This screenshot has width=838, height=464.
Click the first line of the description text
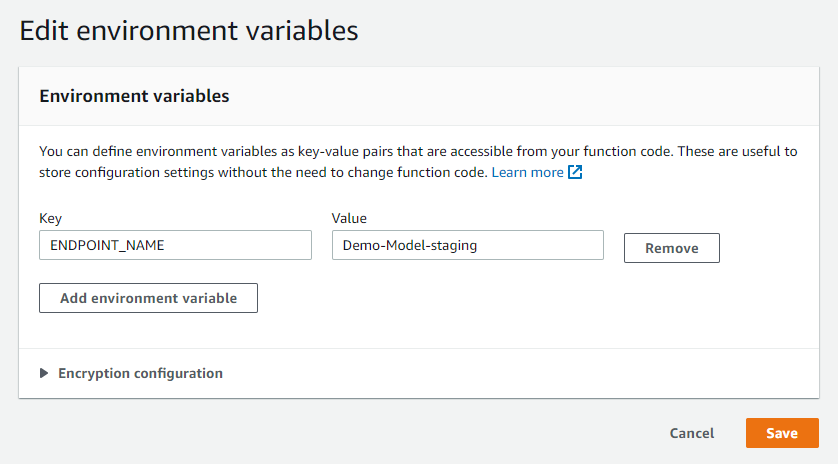pyautogui.click(x=417, y=152)
